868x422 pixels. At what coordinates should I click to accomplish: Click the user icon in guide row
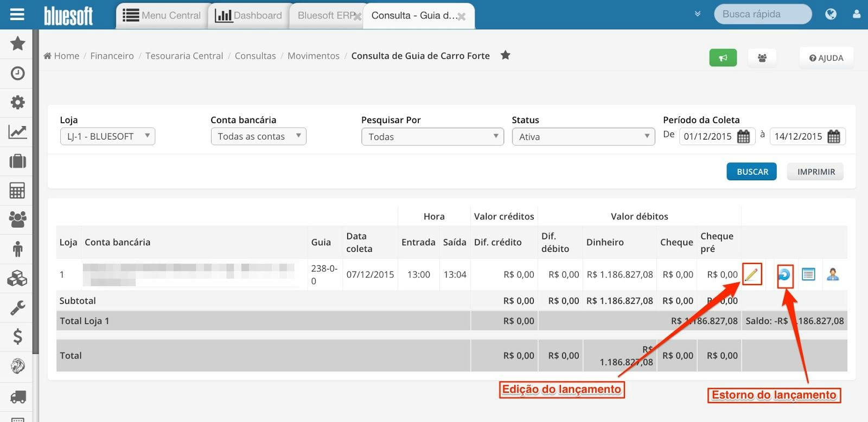pyautogui.click(x=833, y=274)
